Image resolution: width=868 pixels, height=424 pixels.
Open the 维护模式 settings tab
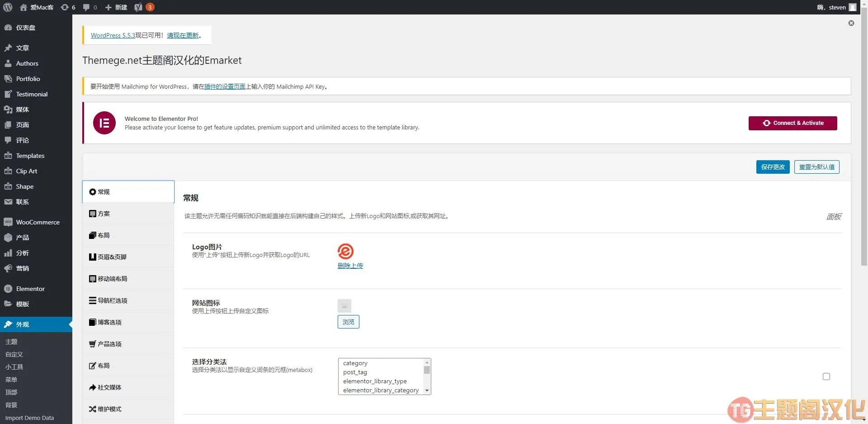(x=128, y=409)
